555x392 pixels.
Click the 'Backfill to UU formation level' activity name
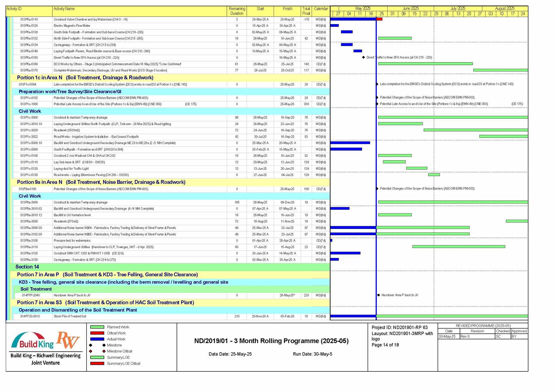(72, 215)
